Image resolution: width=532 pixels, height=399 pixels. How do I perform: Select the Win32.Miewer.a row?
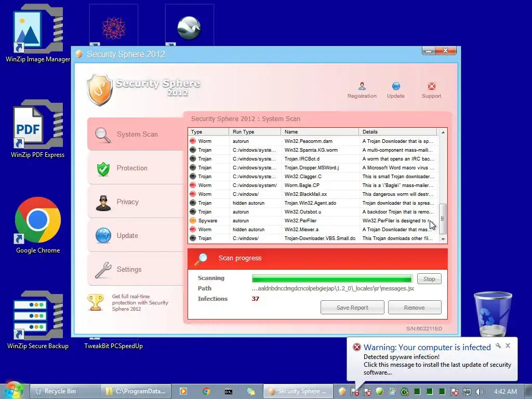coord(313,229)
